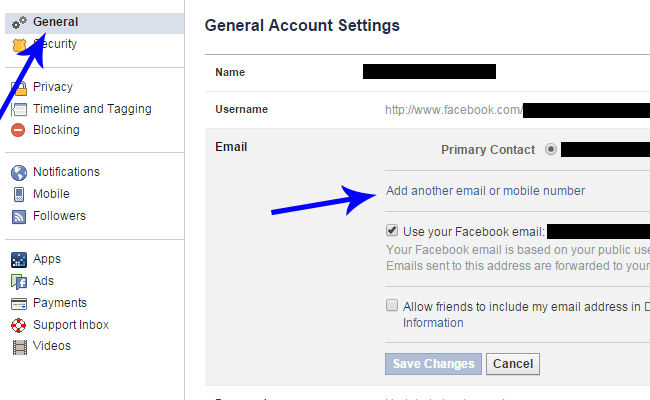This screenshot has height=400, width=650.
Task: Click Add another email or mobile number
Action: coord(485,191)
